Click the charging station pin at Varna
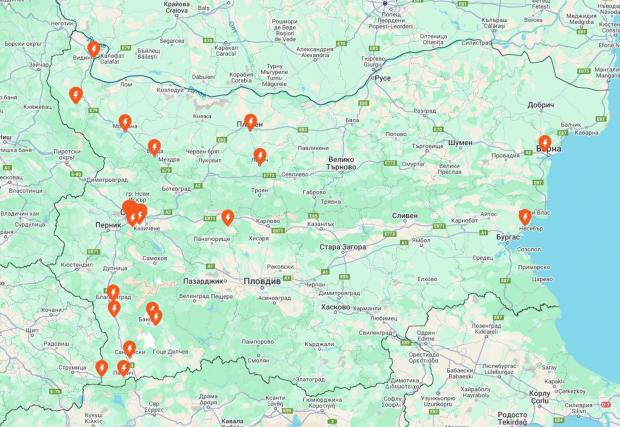Image resolution: width=620 pixels, height=427 pixels. pos(545,143)
